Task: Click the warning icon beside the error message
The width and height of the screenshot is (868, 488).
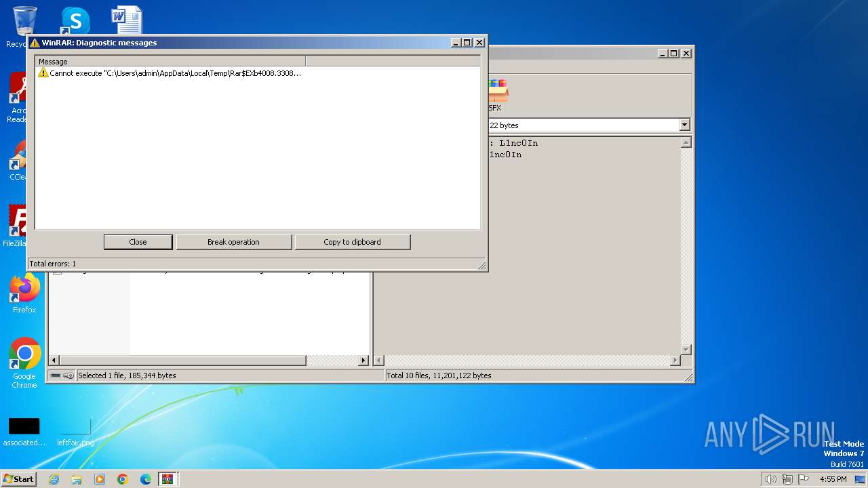Action: point(43,73)
